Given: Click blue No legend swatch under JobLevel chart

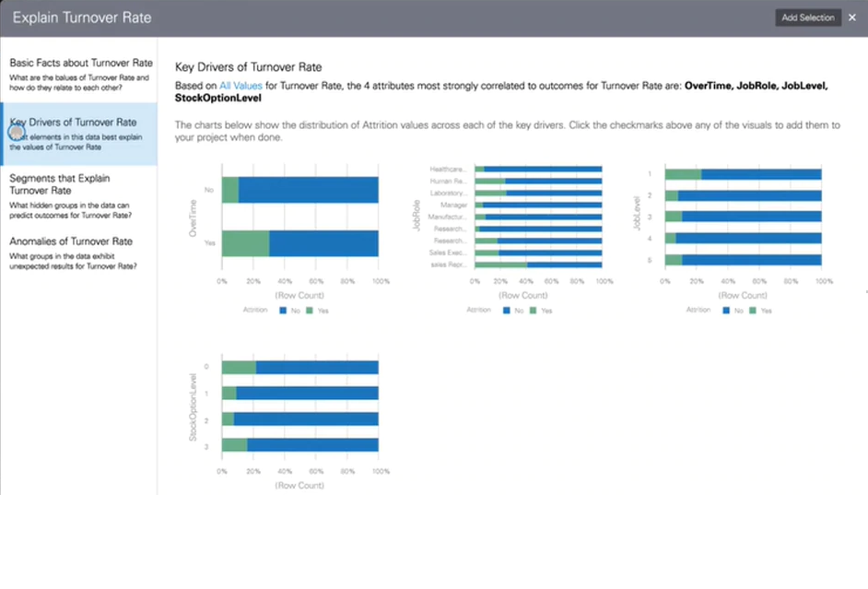Looking at the screenshot, I should coord(727,311).
